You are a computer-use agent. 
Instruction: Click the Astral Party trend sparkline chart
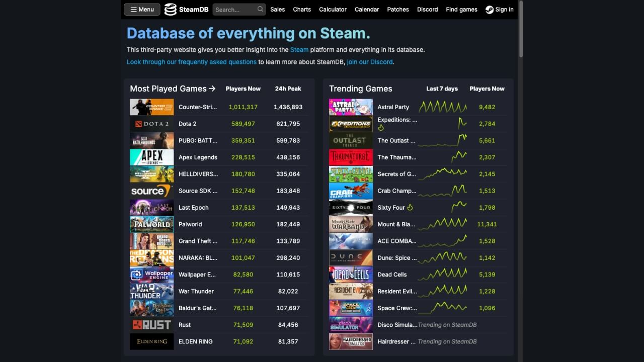(443, 107)
